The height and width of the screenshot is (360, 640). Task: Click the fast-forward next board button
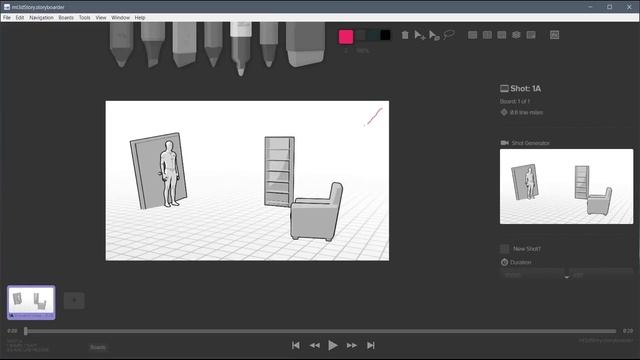[352, 345]
